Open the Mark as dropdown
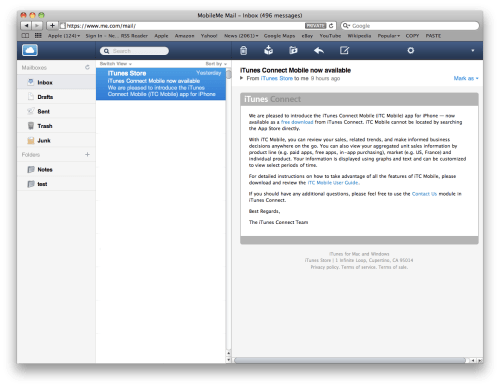This screenshot has width=500, height=384. click(466, 78)
